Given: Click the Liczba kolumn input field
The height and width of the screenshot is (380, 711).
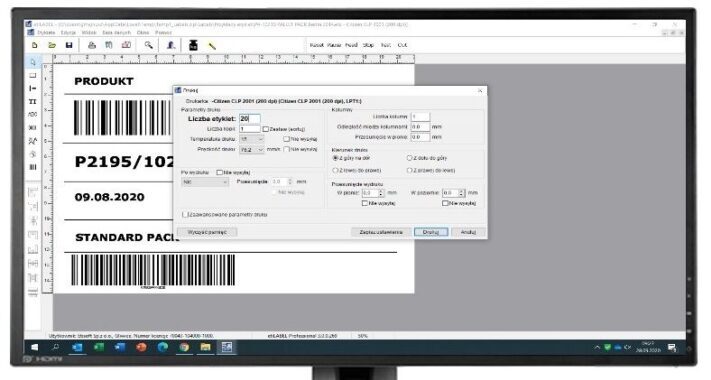Looking at the screenshot, I should coord(420,117).
